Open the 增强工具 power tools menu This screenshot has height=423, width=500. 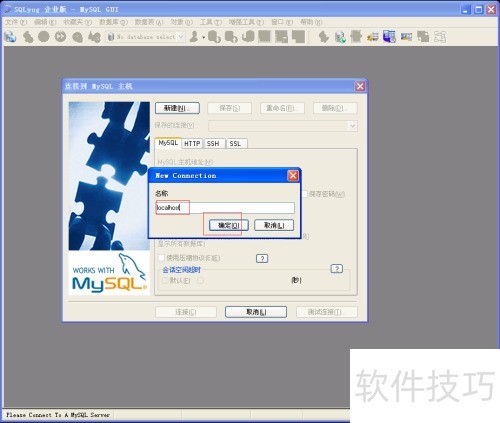point(246,22)
